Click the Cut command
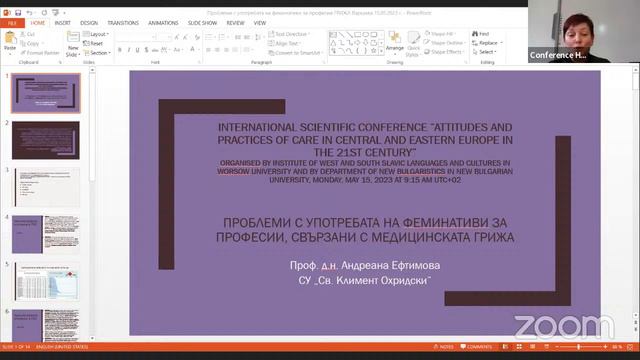Image resolution: width=640 pixels, height=360 pixels. click(27, 34)
